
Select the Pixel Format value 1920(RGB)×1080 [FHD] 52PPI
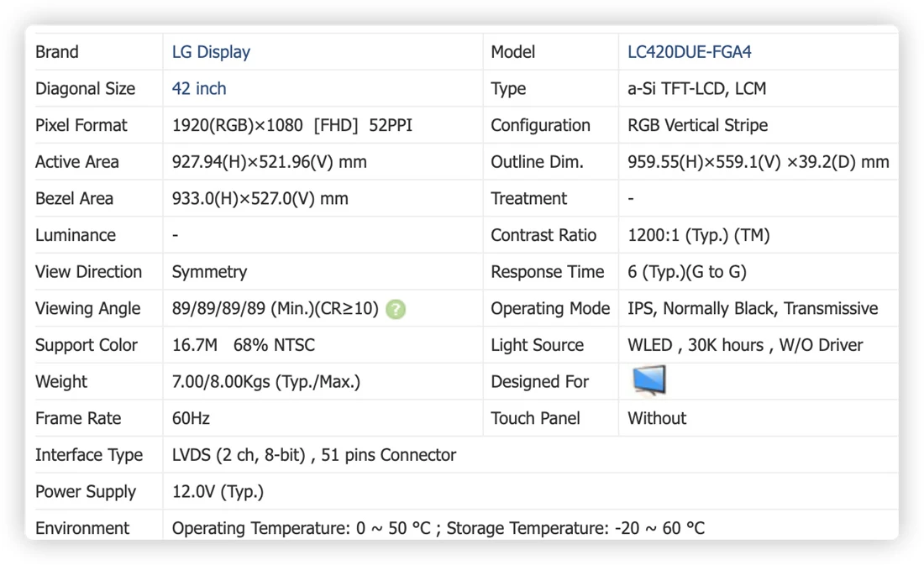click(x=291, y=125)
